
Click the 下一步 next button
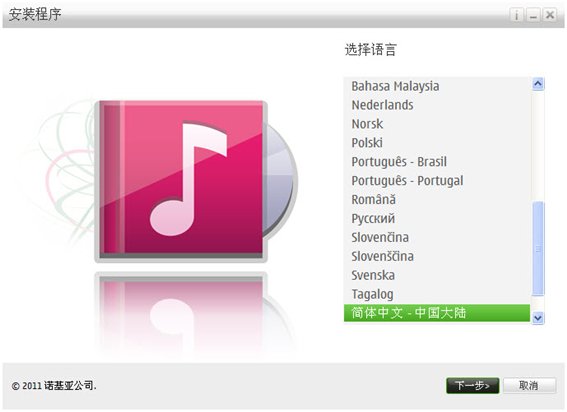[x=473, y=386]
